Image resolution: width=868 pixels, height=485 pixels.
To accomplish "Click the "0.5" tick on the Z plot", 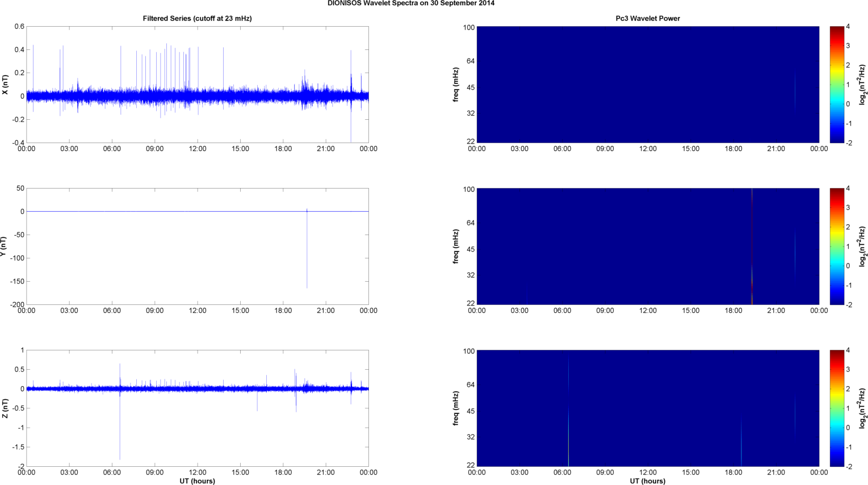I will coord(19,370).
